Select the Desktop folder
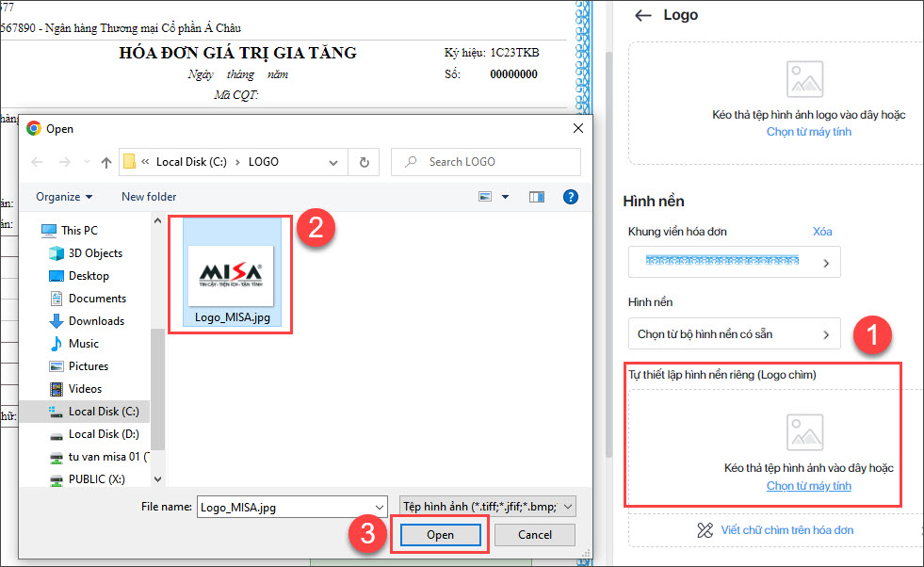924x567 pixels. pyautogui.click(x=79, y=276)
